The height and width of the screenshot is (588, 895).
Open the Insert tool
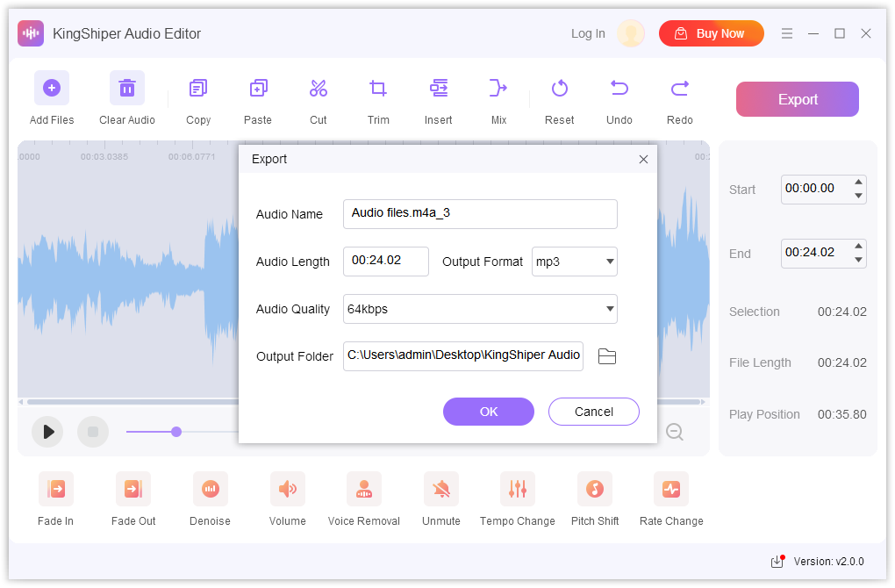coord(439,89)
